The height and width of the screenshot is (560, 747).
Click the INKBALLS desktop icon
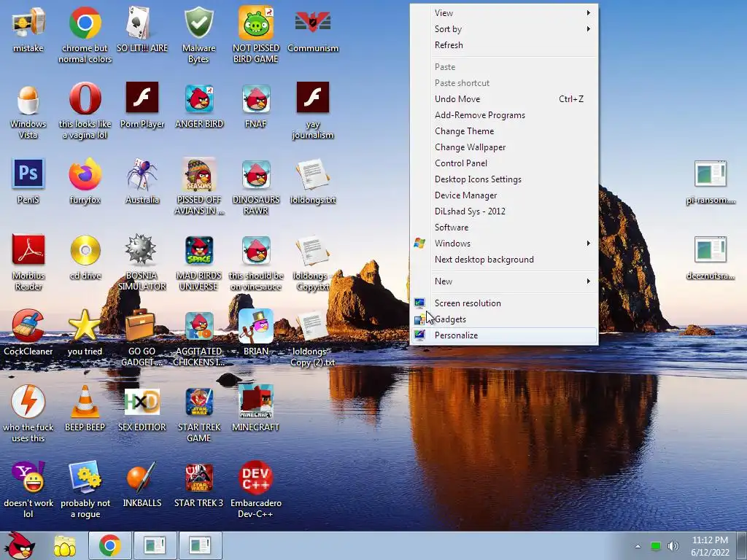142,484
